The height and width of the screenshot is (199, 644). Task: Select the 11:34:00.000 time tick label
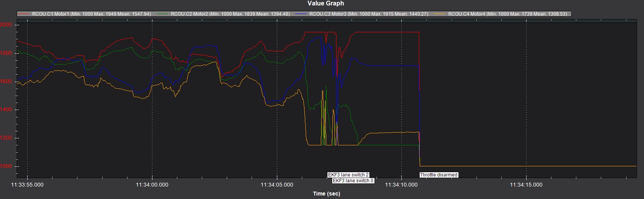(152, 185)
